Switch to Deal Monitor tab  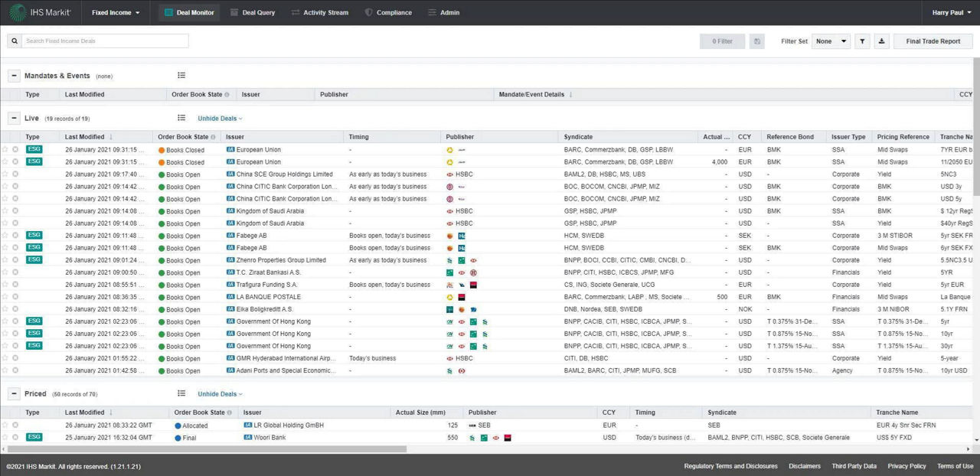pyautogui.click(x=189, y=13)
